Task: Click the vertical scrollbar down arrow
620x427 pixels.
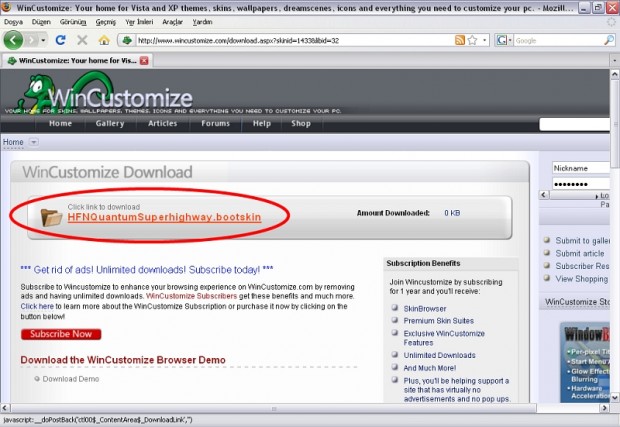Action: [614, 398]
